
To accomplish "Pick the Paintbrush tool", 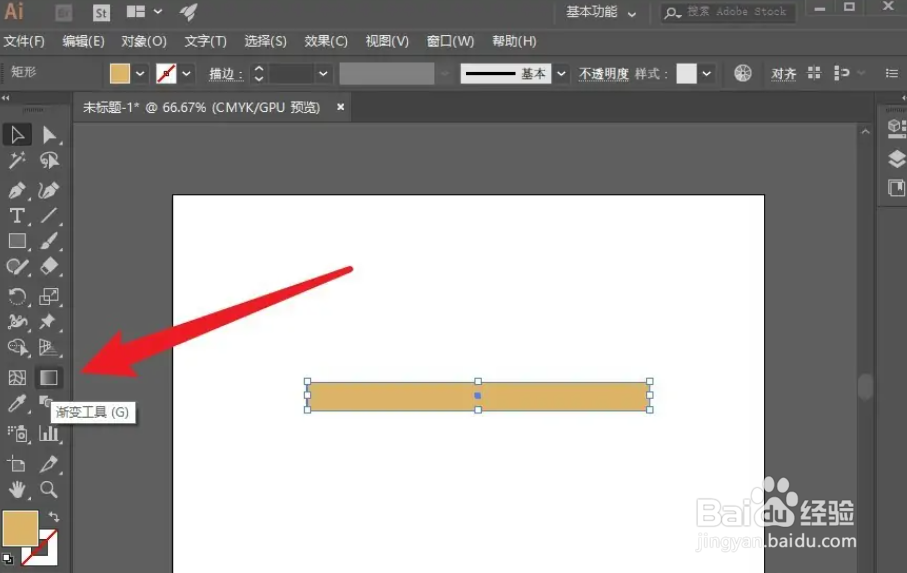I will pos(49,241).
